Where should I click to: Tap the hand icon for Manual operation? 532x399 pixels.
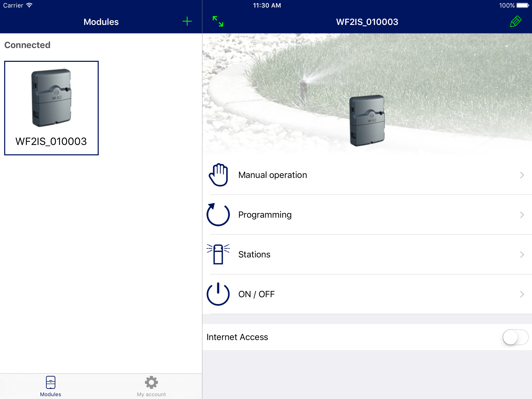click(218, 175)
